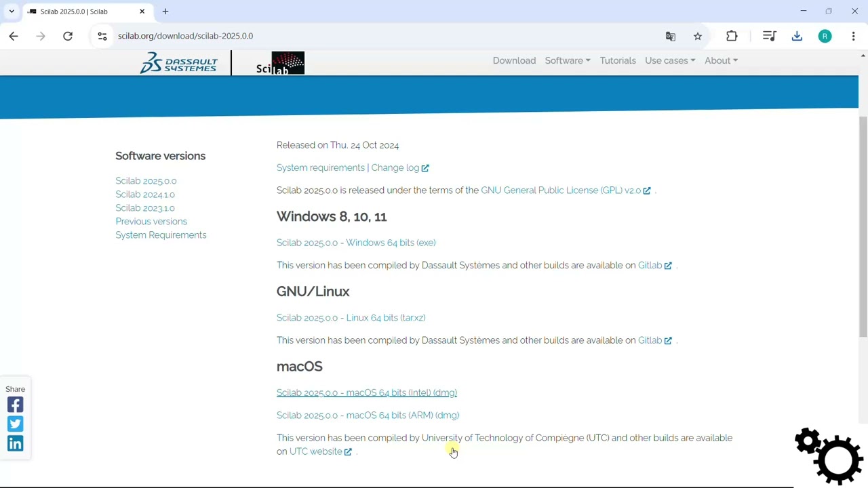Share on LinkedIn icon

pos(15,443)
